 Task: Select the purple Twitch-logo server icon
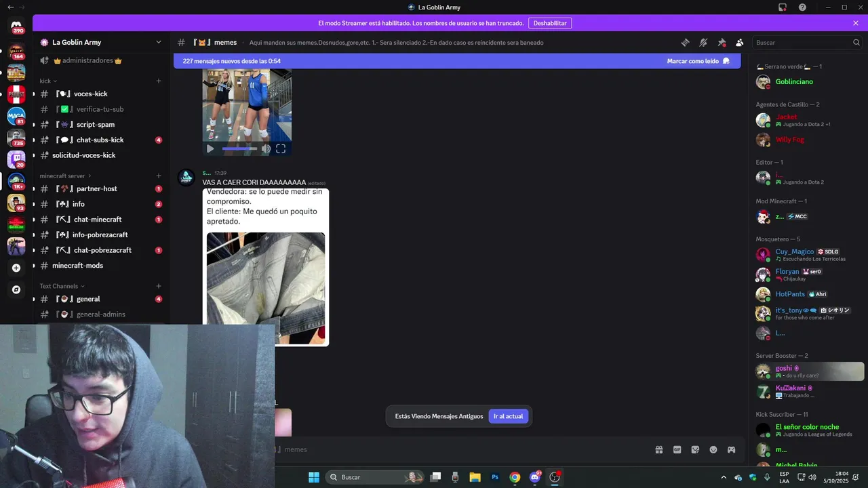[x=16, y=159]
